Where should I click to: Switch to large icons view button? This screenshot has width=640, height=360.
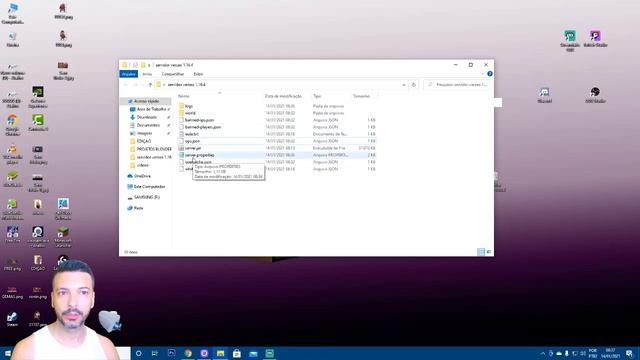(489, 252)
